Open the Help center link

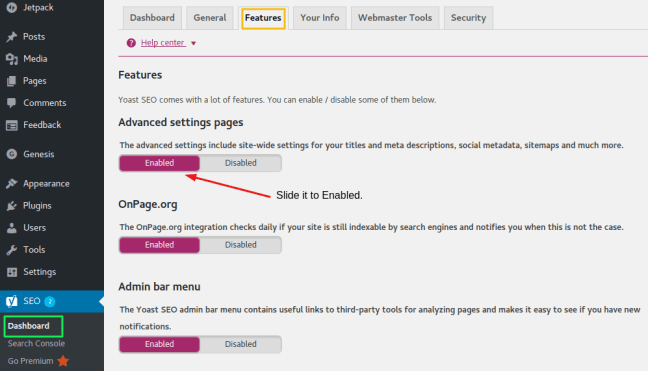click(x=163, y=43)
